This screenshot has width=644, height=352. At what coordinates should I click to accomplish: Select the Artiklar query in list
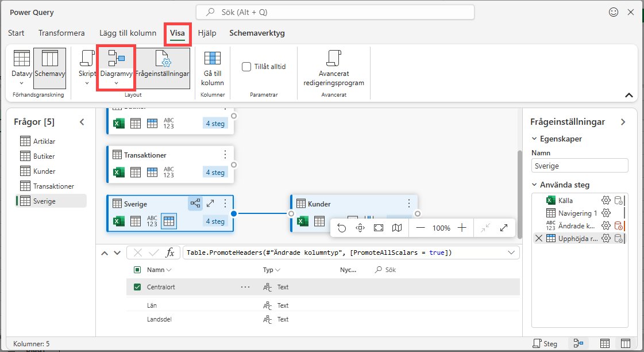[45, 141]
